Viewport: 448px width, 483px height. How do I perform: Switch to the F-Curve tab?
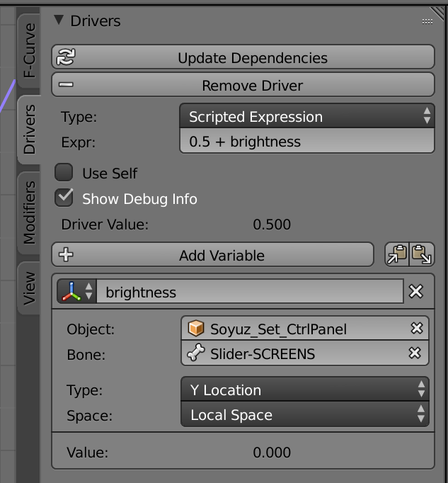point(29,51)
